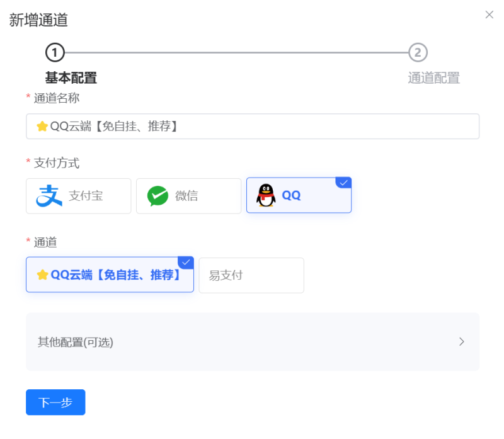Select 支付宝 payment method
This screenshot has width=504, height=439.
pyautogui.click(x=78, y=196)
